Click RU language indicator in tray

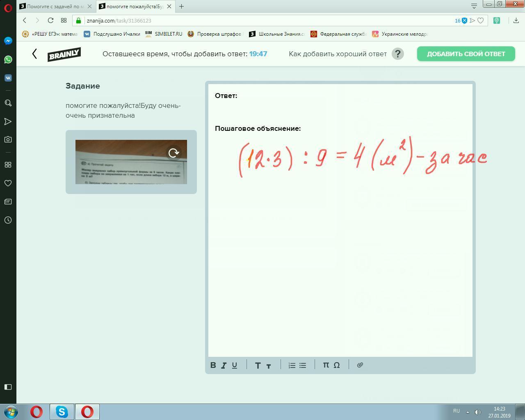click(457, 411)
